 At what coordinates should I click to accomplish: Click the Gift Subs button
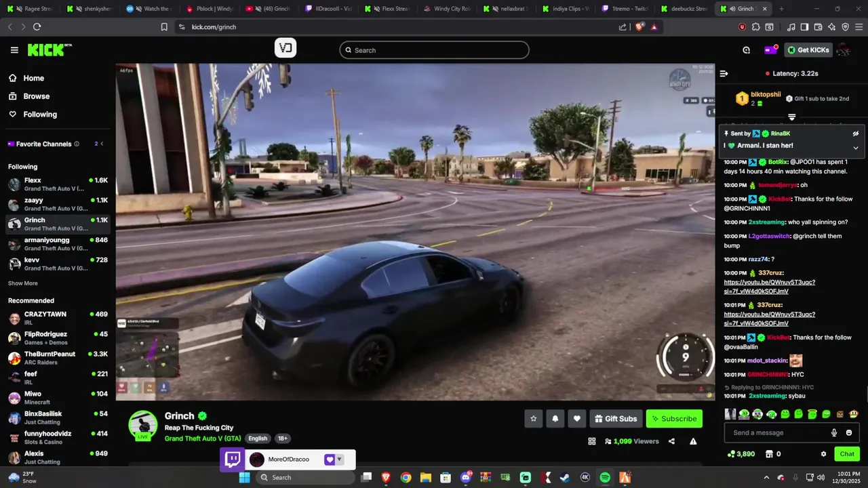click(x=616, y=419)
